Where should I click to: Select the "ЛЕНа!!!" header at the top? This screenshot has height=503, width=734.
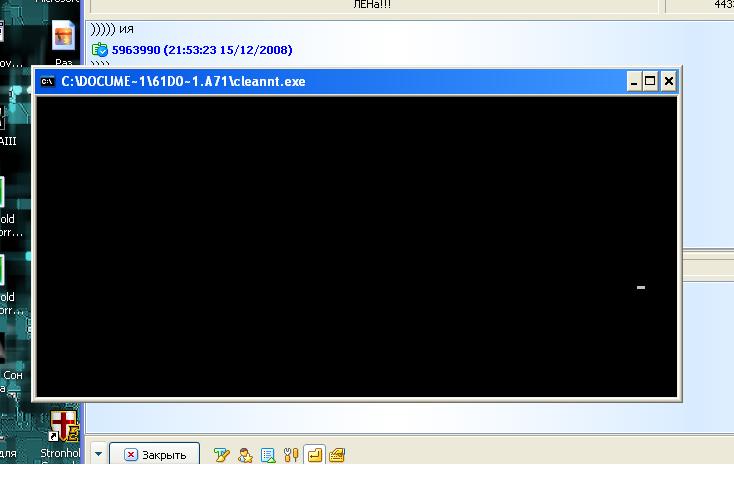click(373, 5)
